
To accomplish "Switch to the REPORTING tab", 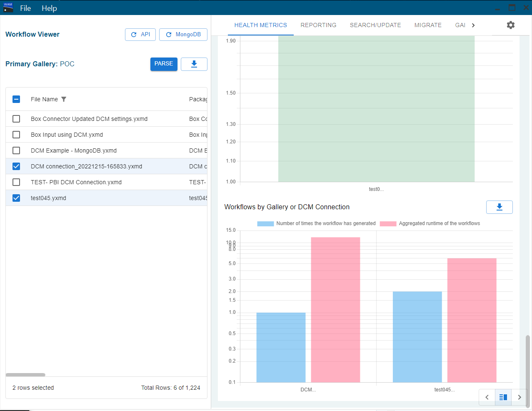I will 318,25.
